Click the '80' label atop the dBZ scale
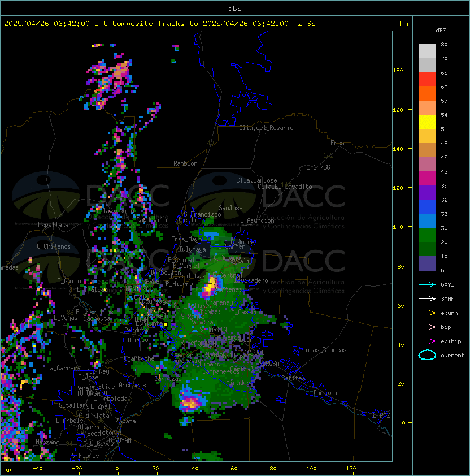The height and width of the screenshot is (476, 470). click(444, 44)
